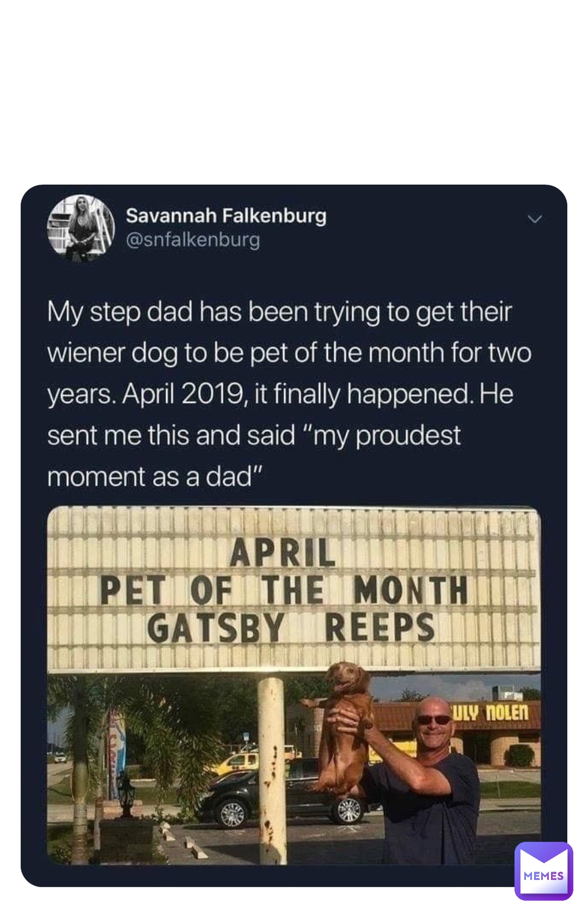Click the @snfalkenburg handle
The height and width of the screenshot is (924, 588).
point(193,240)
